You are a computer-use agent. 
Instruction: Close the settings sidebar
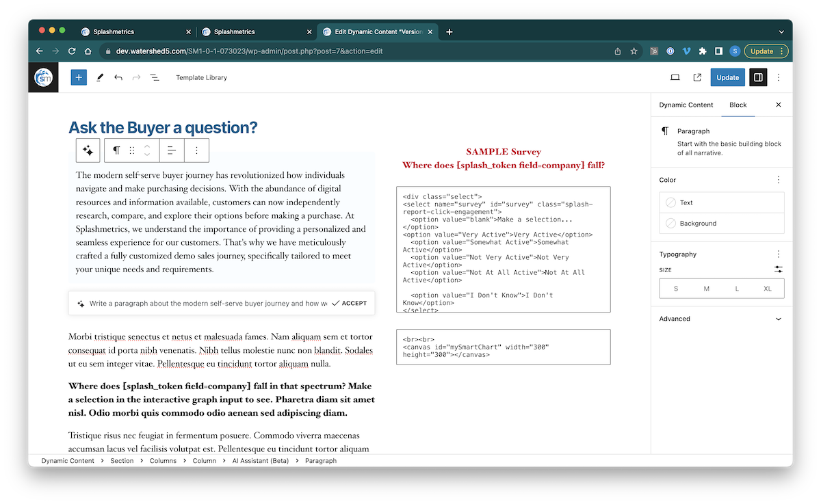click(x=778, y=105)
